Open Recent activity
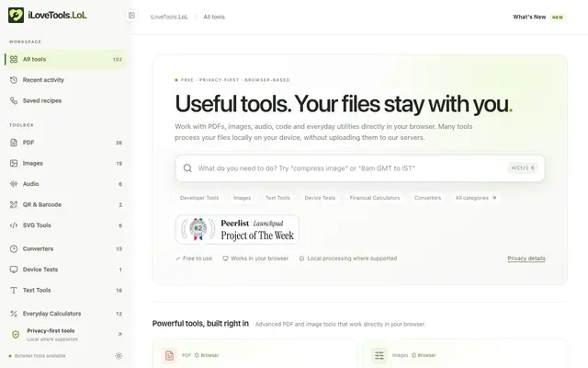The height and width of the screenshot is (368, 588). [x=66, y=80]
